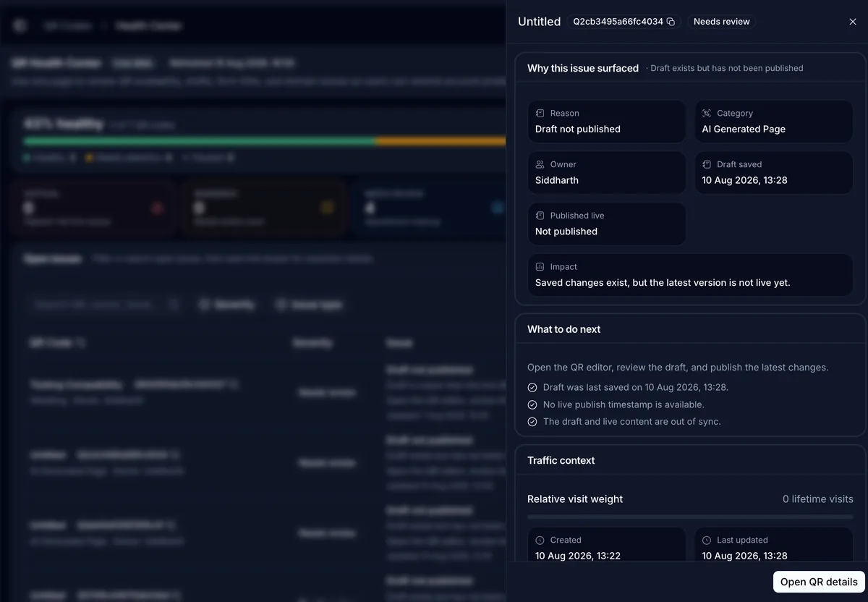Click the Draft saved card icon

pyautogui.click(x=707, y=165)
